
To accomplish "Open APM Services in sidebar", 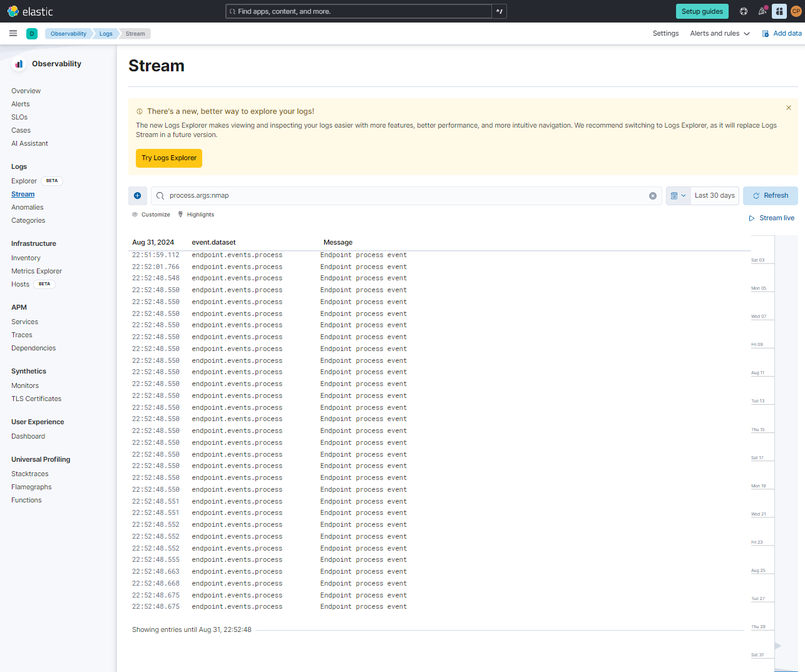I will click(x=24, y=322).
